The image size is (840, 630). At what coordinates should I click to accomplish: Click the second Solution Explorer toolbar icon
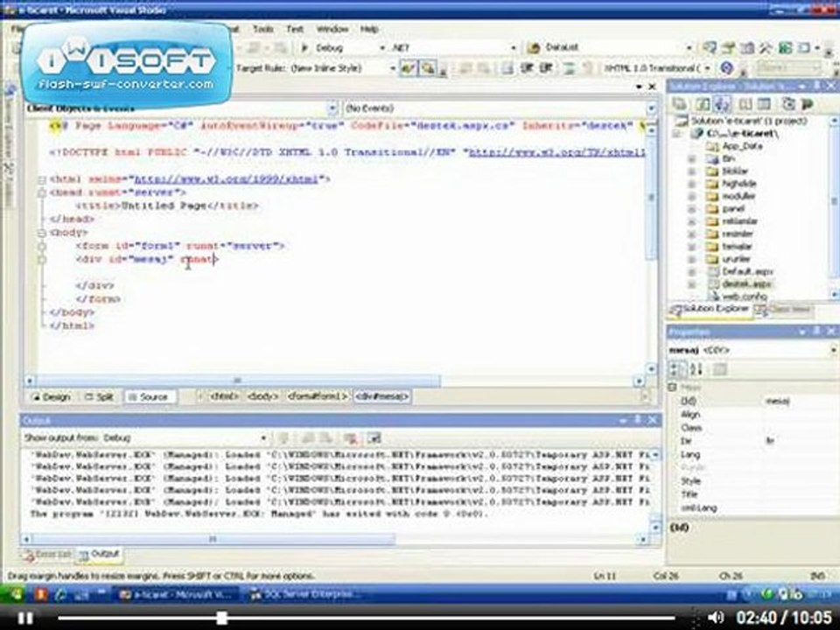click(x=703, y=103)
